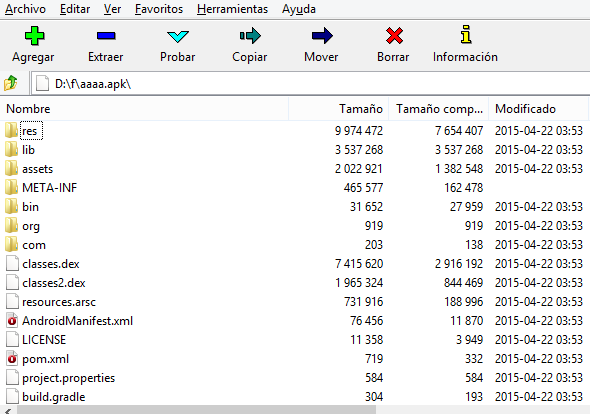Viewport: 590px width, 414px height.
Task: Open the Archivo menu
Action: (x=25, y=9)
